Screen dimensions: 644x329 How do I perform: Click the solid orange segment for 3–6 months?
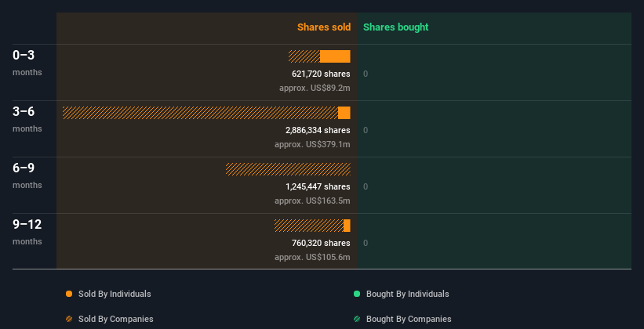pos(344,113)
